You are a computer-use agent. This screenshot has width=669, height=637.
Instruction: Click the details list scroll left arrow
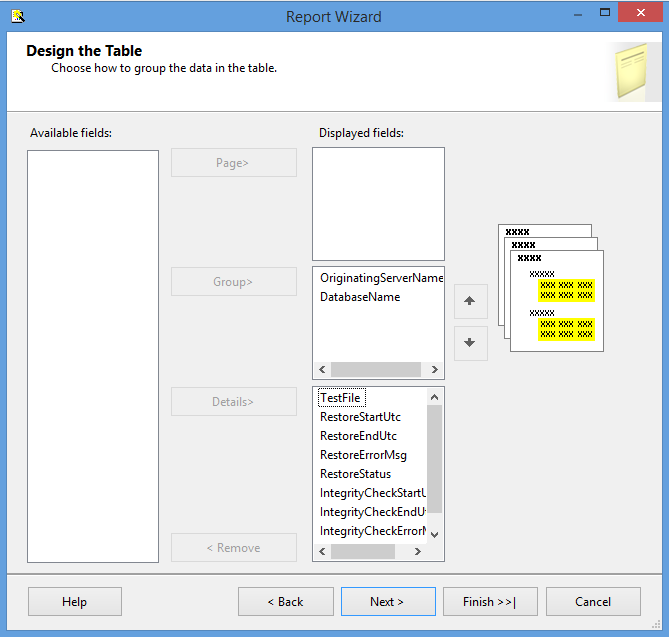[323, 551]
